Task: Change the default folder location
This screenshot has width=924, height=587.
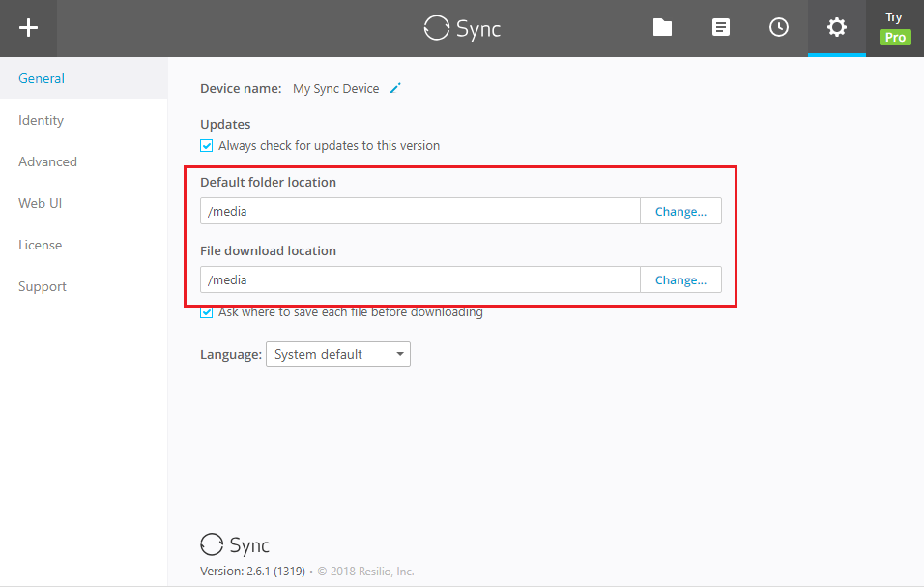Action: [x=680, y=211]
